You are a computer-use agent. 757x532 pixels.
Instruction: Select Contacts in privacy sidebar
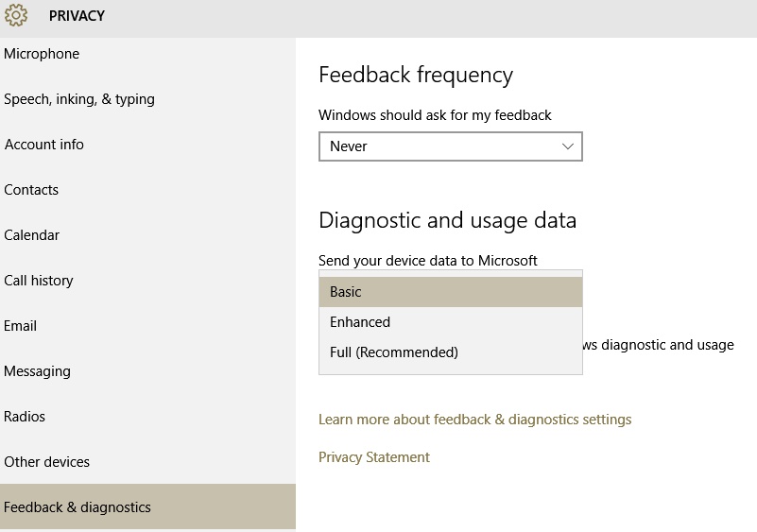click(x=147, y=190)
